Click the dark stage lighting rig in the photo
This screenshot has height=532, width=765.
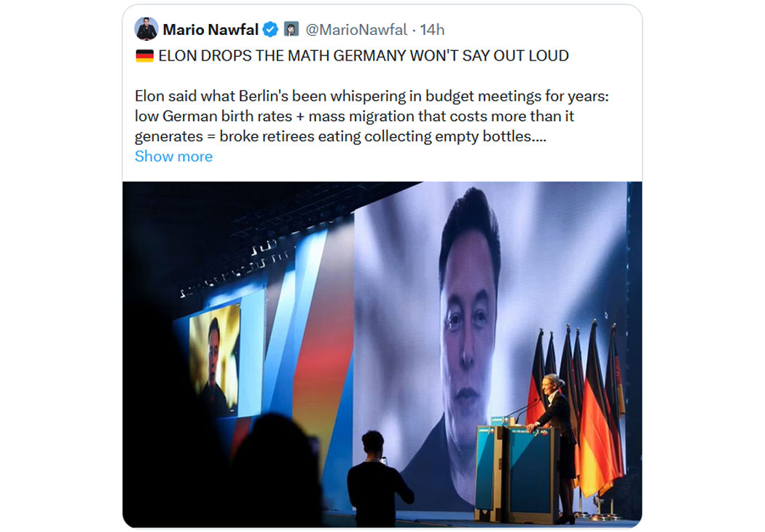(240, 240)
